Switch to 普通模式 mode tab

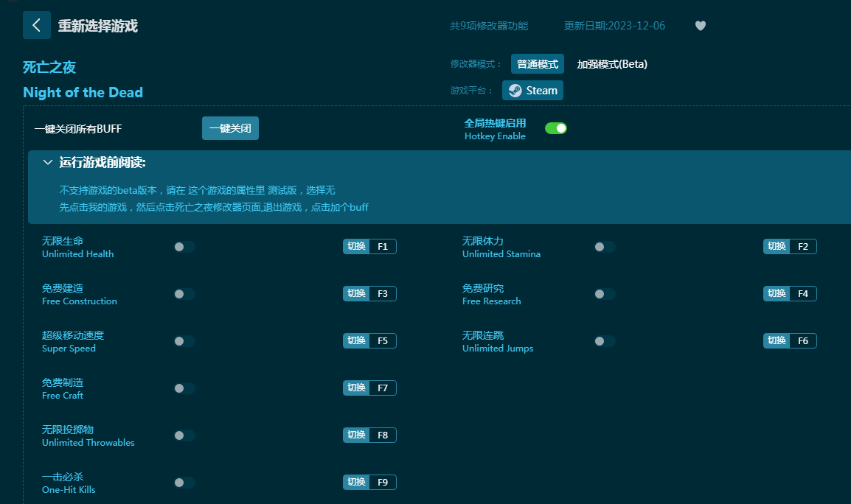pyautogui.click(x=538, y=64)
